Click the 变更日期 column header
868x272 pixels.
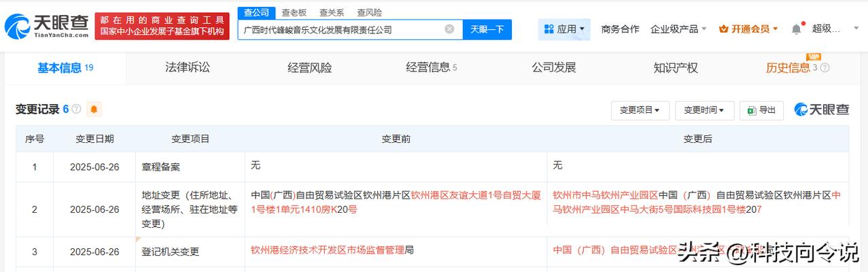pyautogui.click(x=94, y=139)
